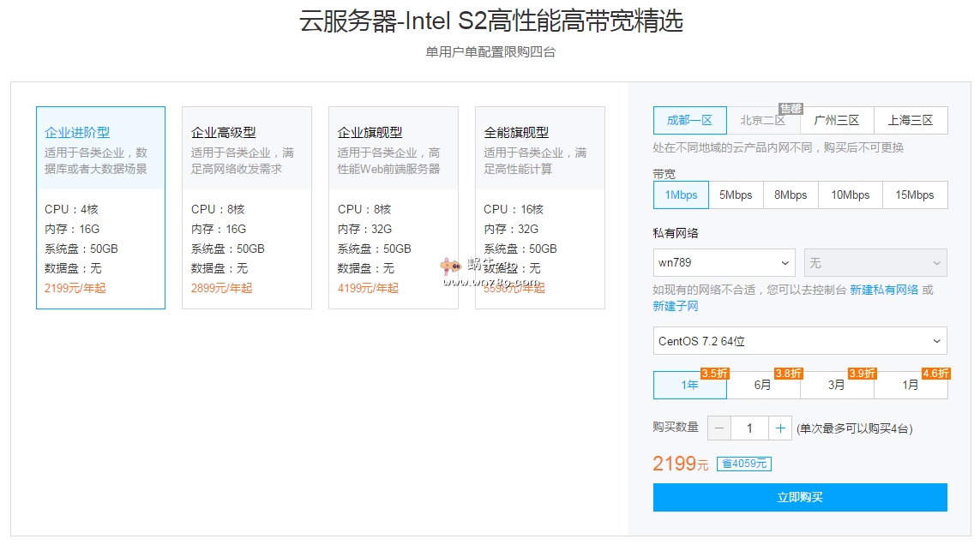The width and height of the screenshot is (980, 545).
Task: Set bandwidth to 5Mbps
Action: (736, 195)
